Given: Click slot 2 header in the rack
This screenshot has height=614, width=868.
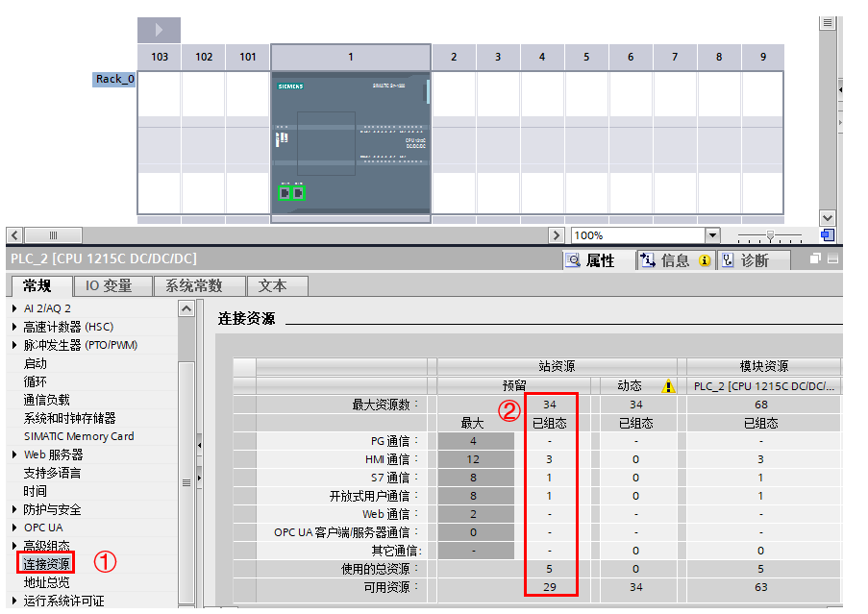Looking at the screenshot, I should point(454,57).
